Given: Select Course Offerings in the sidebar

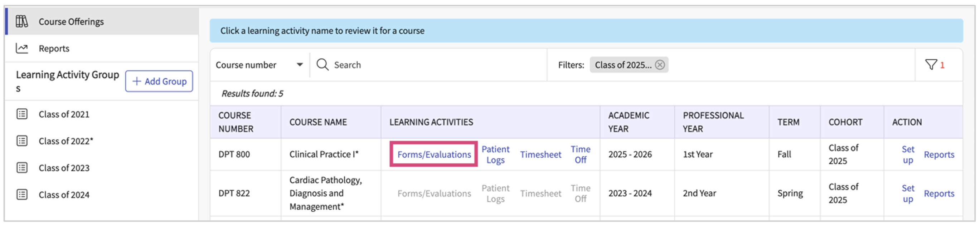Looking at the screenshot, I should pos(71,22).
